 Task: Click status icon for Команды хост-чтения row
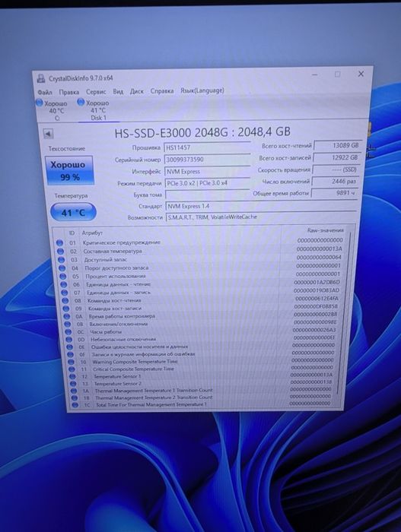point(65,301)
